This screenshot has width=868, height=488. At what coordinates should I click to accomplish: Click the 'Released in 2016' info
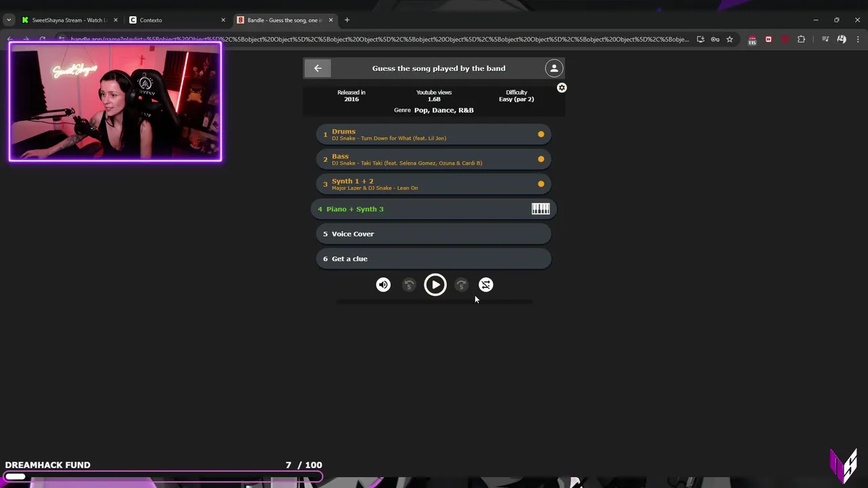pos(351,96)
